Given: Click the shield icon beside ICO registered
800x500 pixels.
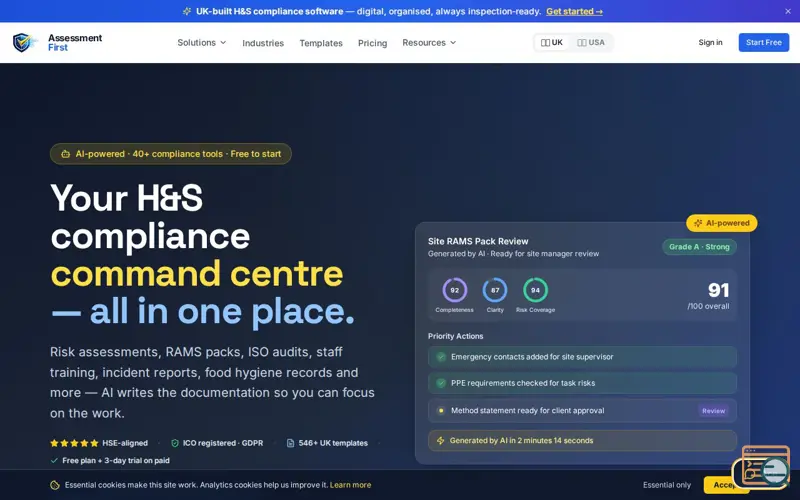Looking at the screenshot, I should (174, 443).
